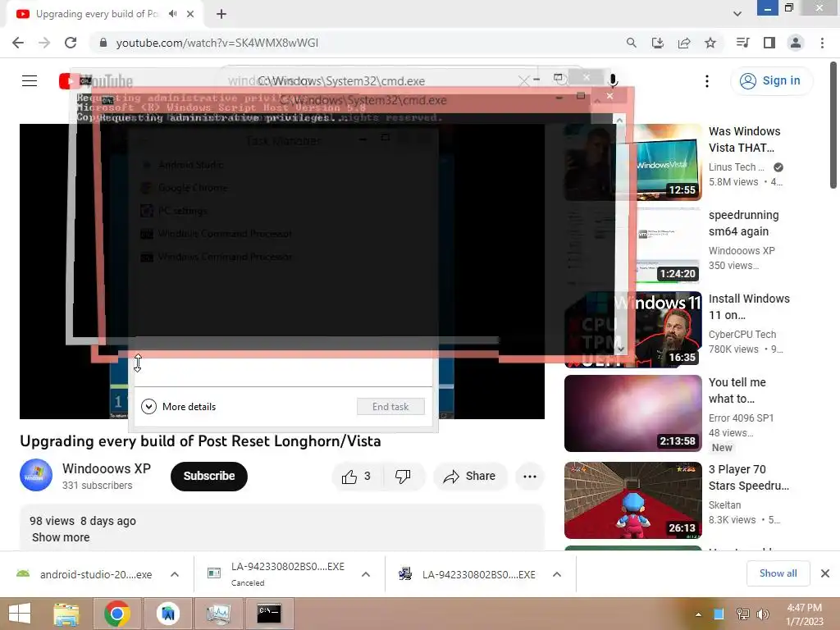Click the address bar URL
The height and width of the screenshot is (630, 840).
[217, 43]
